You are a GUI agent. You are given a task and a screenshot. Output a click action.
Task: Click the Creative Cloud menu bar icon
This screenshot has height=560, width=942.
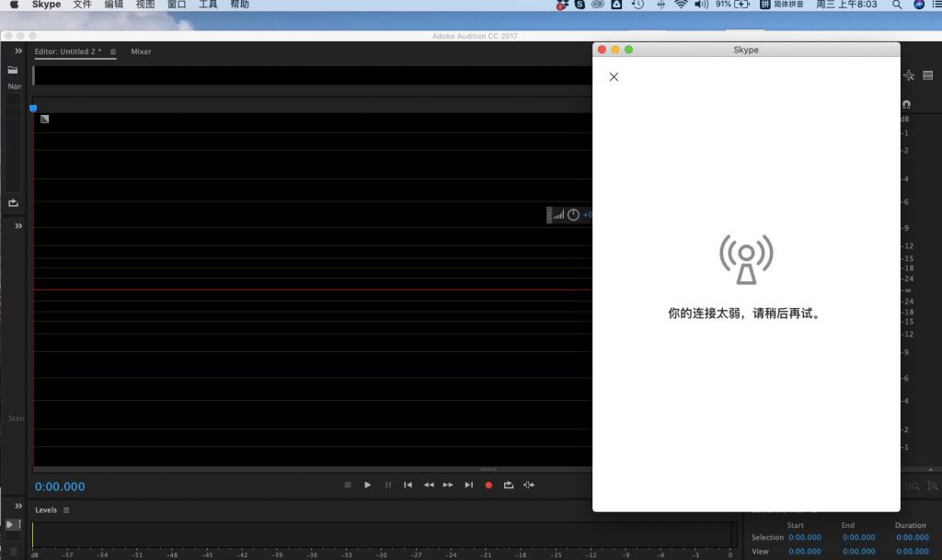tap(598, 5)
